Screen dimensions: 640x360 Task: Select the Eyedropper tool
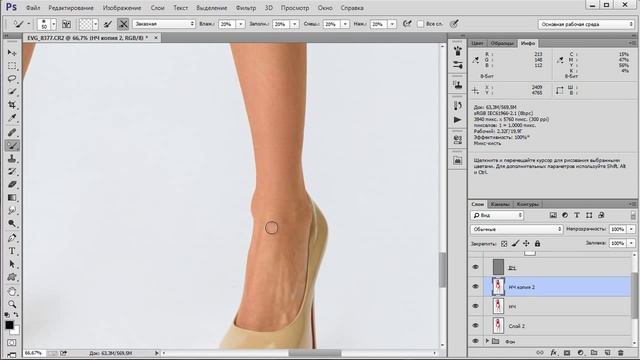point(12,118)
